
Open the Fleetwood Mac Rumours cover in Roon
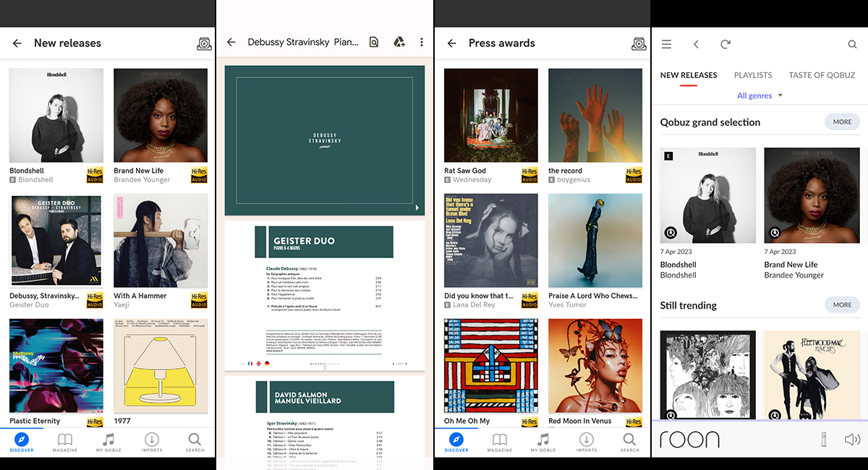[x=812, y=375]
